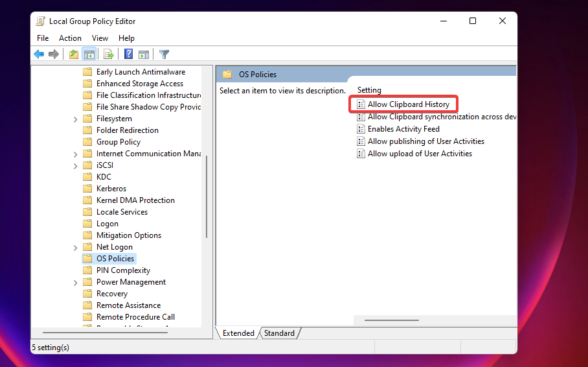Image resolution: width=588 pixels, height=367 pixels.
Task: Click the Export List toolbar icon
Action: 109,54
